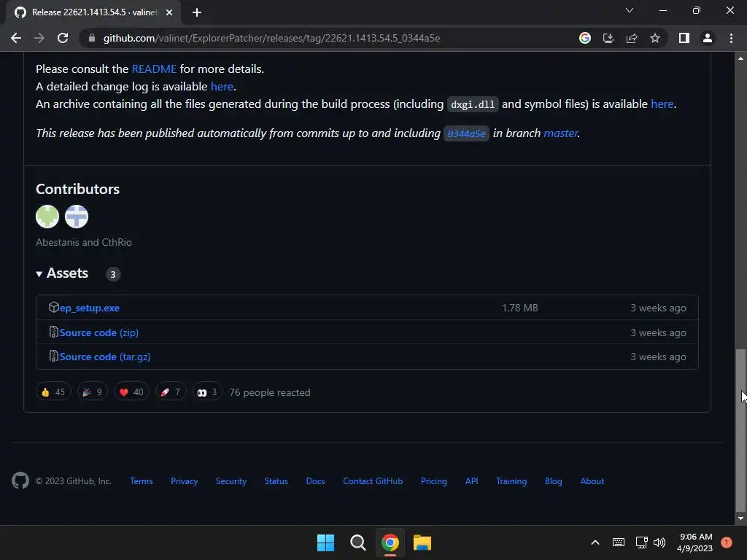
Task: Open the Google account extension icon
Action: point(585,38)
